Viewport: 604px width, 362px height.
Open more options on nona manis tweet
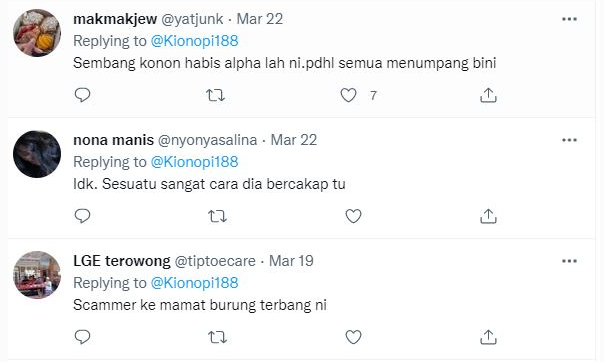click(x=569, y=140)
